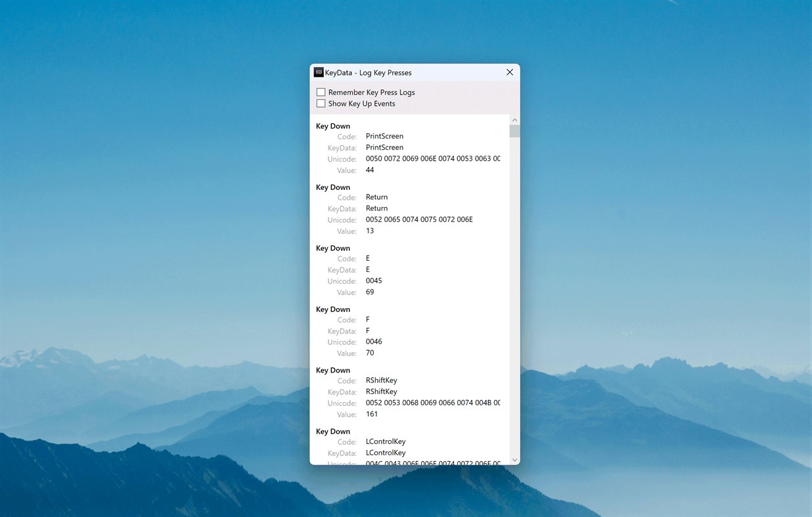Select the PrintScreen KeyData entry
812x517 pixels.
click(x=384, y=147)
